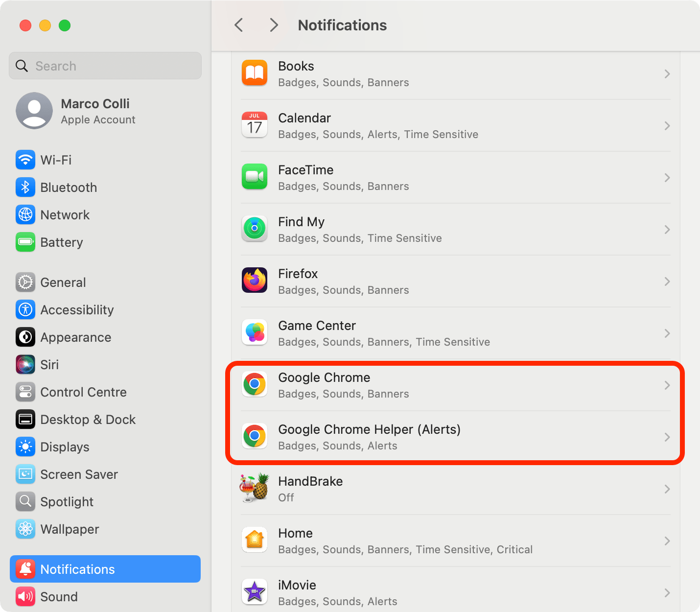The image size is (700, 612).
Task: Click the Search magnifying glass icon
Action: [x=22, y=66]
